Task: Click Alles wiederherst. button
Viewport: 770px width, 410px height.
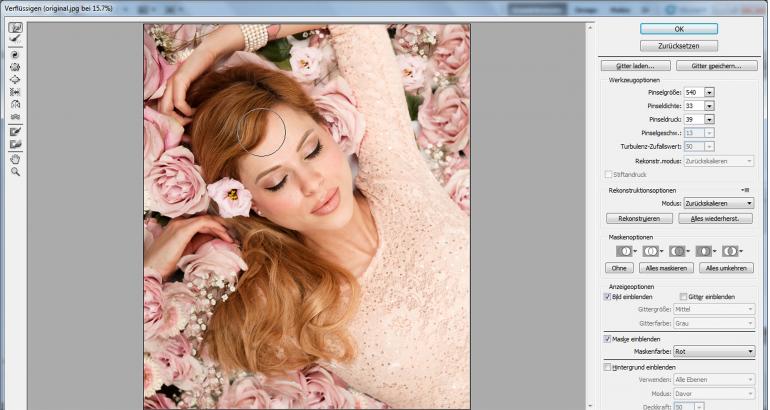Action: pos(715,219)
